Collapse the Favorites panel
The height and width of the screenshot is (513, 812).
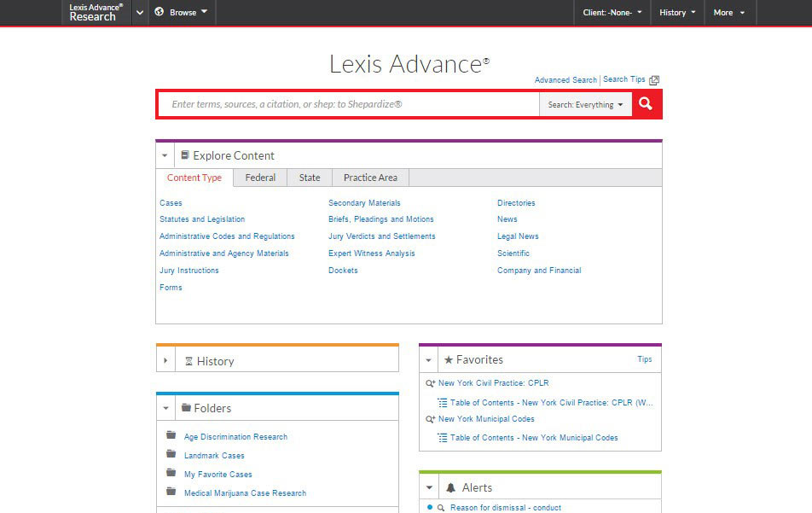pyautogui.click(x=428, y=360)
